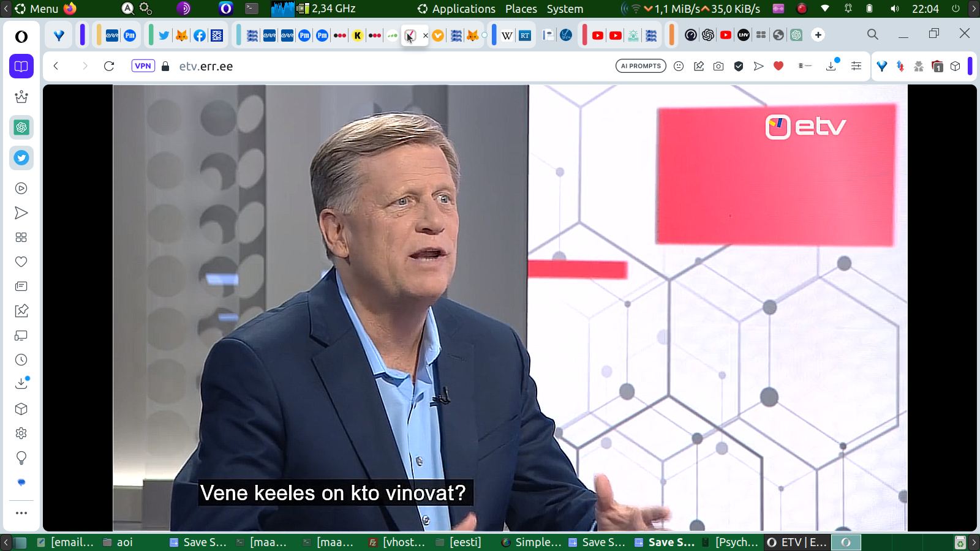Switch to the Facebook tab
Viewport: 980px width, 551px height.
(x=200, y=36)
